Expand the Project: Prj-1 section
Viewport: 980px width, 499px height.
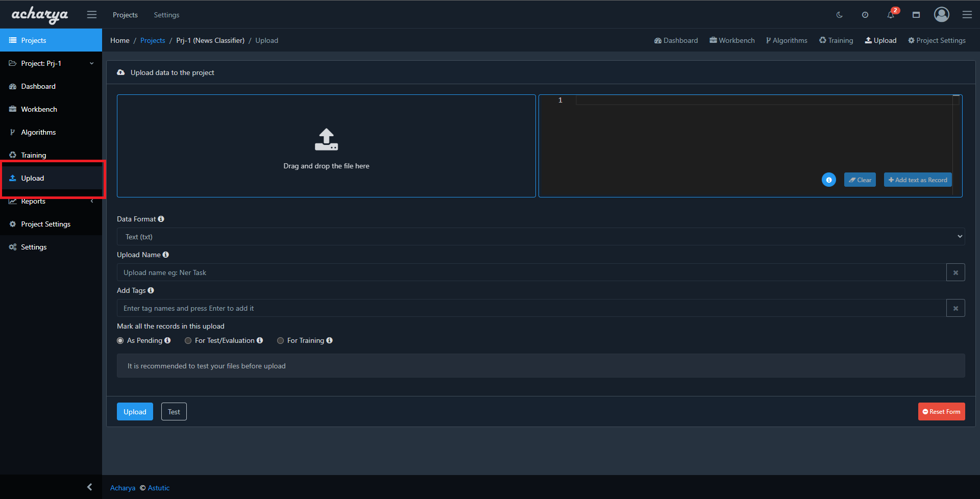click(x=51, y=63)
